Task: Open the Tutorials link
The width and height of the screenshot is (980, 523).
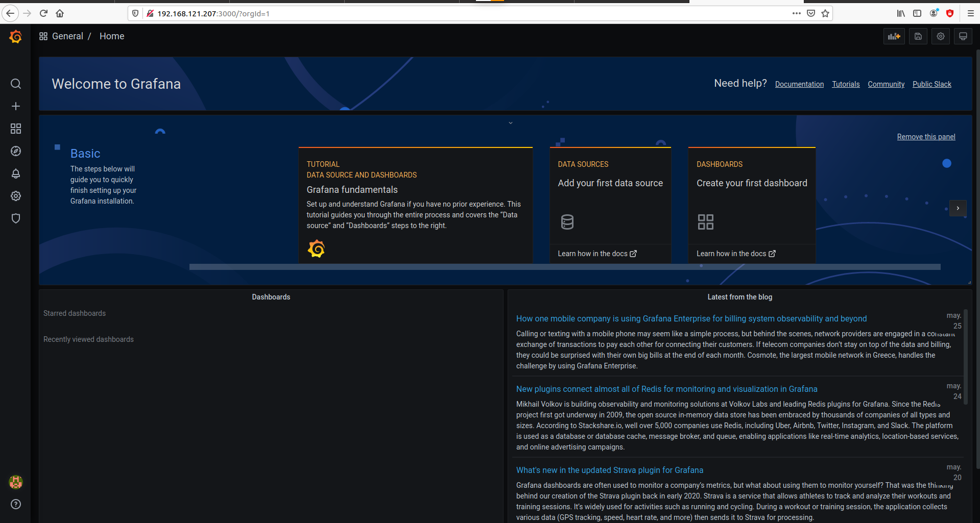Action: (x=846, y=84)
